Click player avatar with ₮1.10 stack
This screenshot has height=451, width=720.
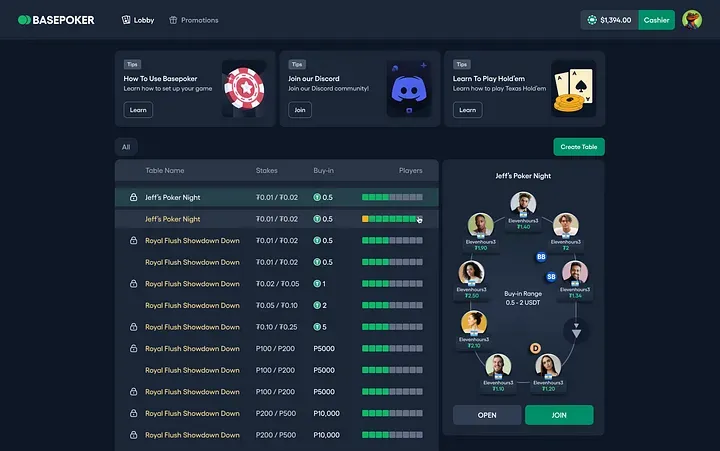[x=498, y=366]
